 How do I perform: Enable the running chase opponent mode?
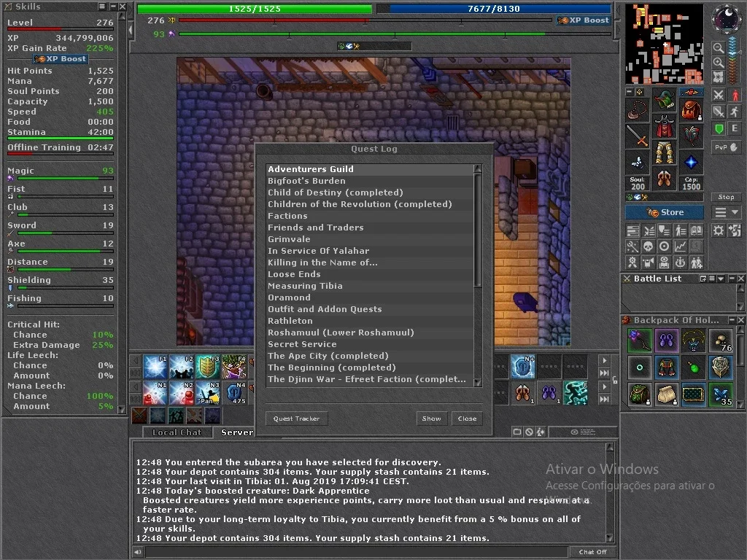click(x=734, y=112)
